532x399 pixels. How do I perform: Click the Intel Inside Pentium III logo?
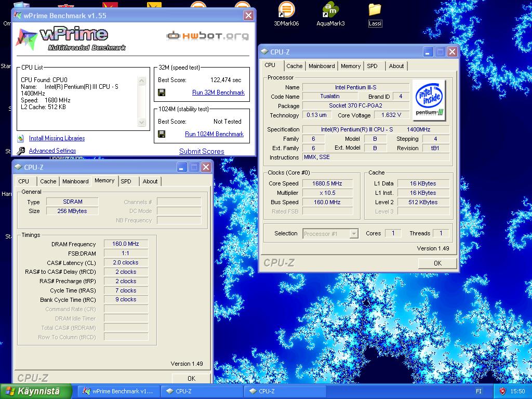pos(429,100)
